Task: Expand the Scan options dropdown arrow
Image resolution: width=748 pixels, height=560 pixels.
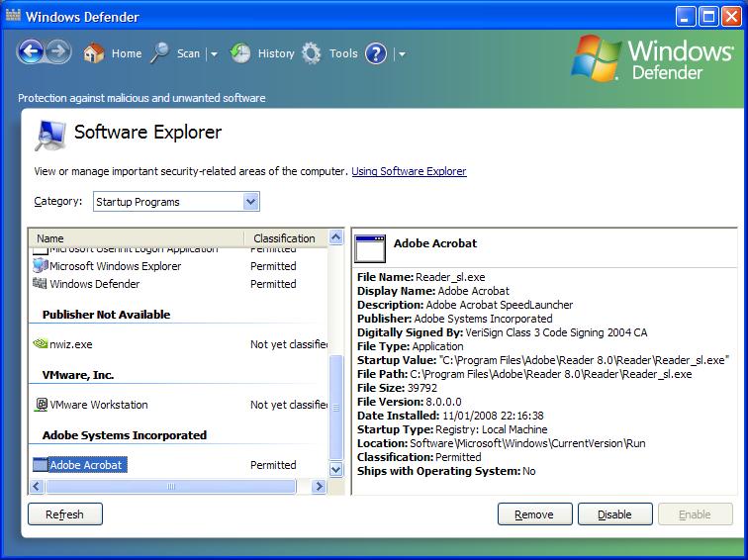Action: [214, 53]
